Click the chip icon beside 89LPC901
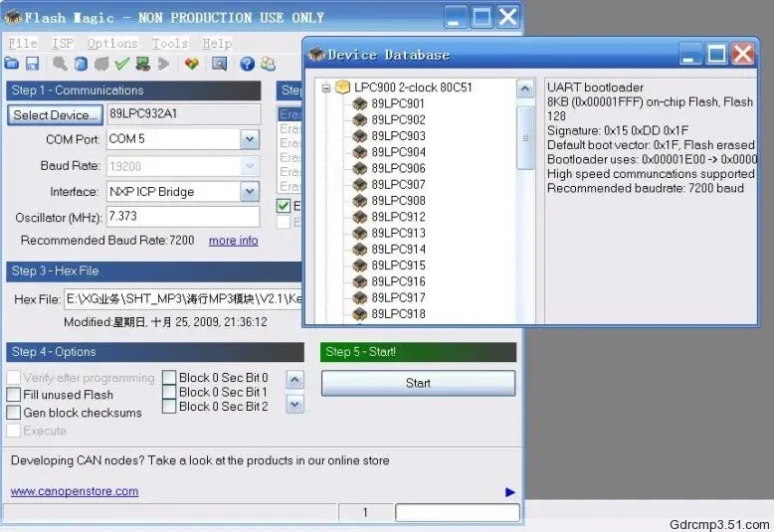774x532 pixels. 360,103
